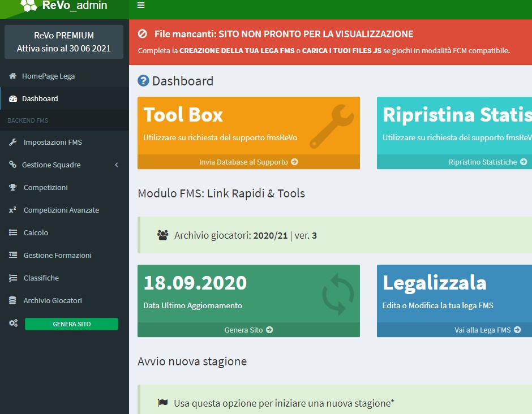Select Dashboard in the sidebar
This screenshot has width=532, height=414.
pos(40,97)
